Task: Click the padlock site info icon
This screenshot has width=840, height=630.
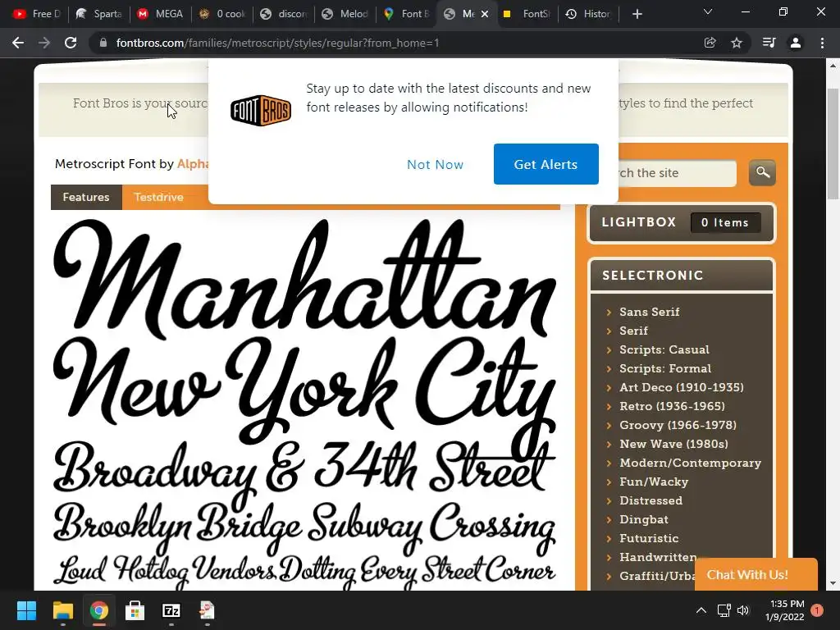Action: 103,43
